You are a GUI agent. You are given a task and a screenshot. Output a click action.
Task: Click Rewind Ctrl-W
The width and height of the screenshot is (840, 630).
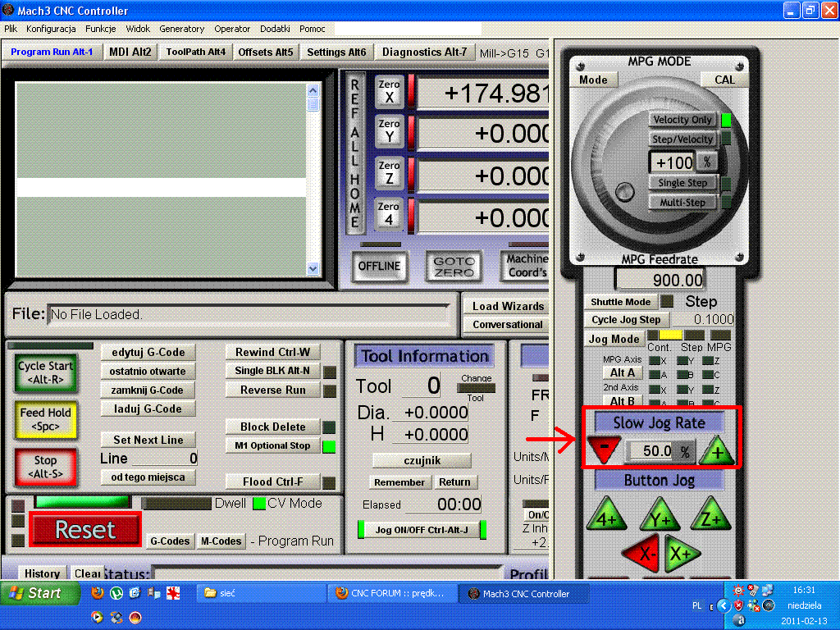pos(272,352)
